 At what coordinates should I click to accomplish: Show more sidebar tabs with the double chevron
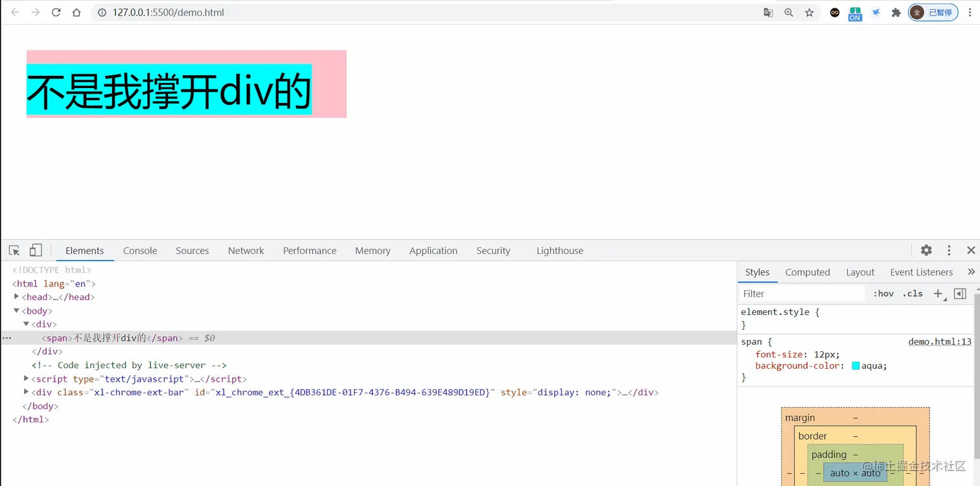point(971,272)
